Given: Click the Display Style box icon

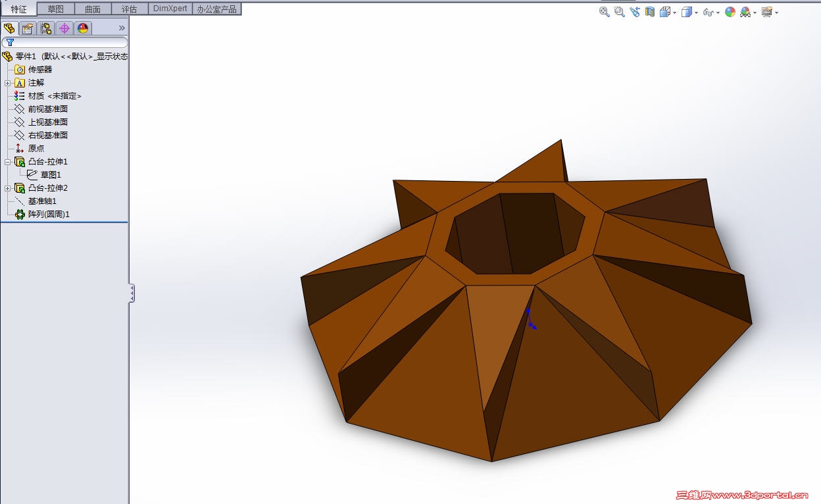Looking at the screenshot, I should (686, 12).
